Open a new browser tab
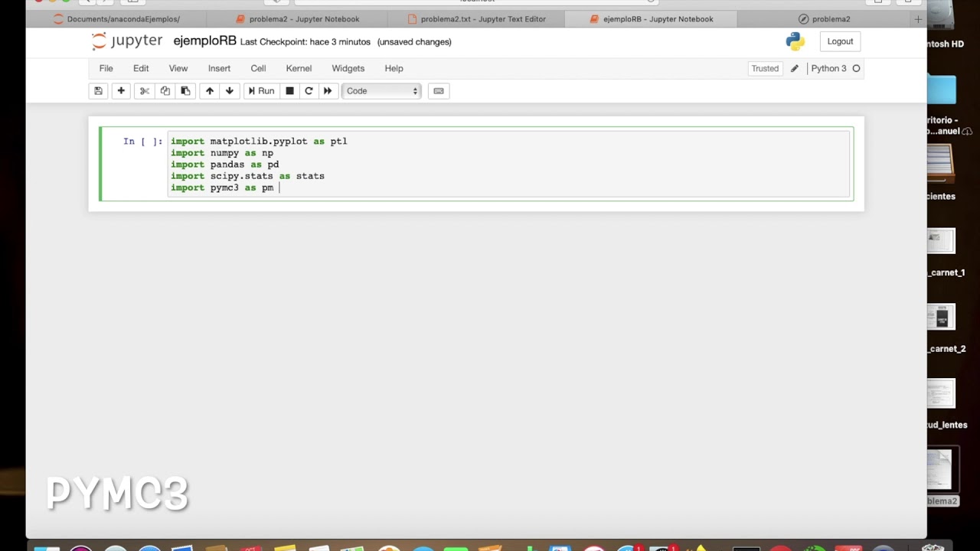This screenshot has height=551, width=980. click(x=918, y=19)
